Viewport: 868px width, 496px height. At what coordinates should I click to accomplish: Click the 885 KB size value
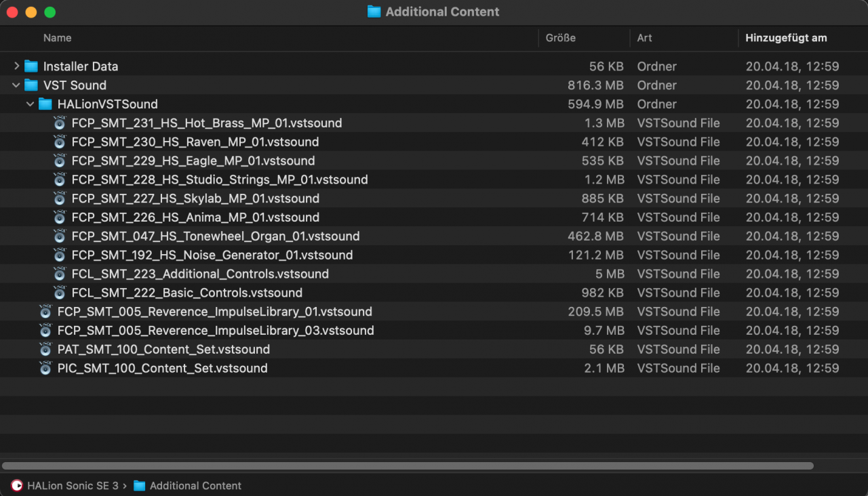click(x=603, y=199)
